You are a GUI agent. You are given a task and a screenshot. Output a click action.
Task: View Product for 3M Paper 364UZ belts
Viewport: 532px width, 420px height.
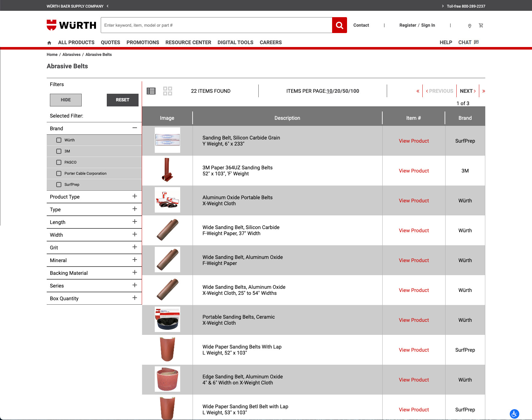414,171
